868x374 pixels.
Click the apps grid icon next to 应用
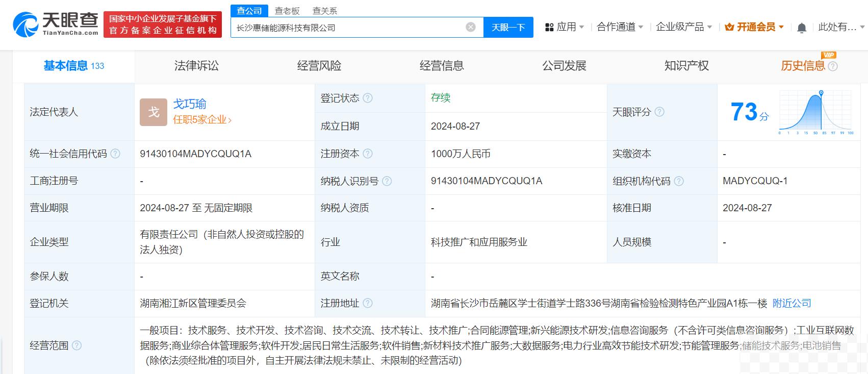coord(549,27)
